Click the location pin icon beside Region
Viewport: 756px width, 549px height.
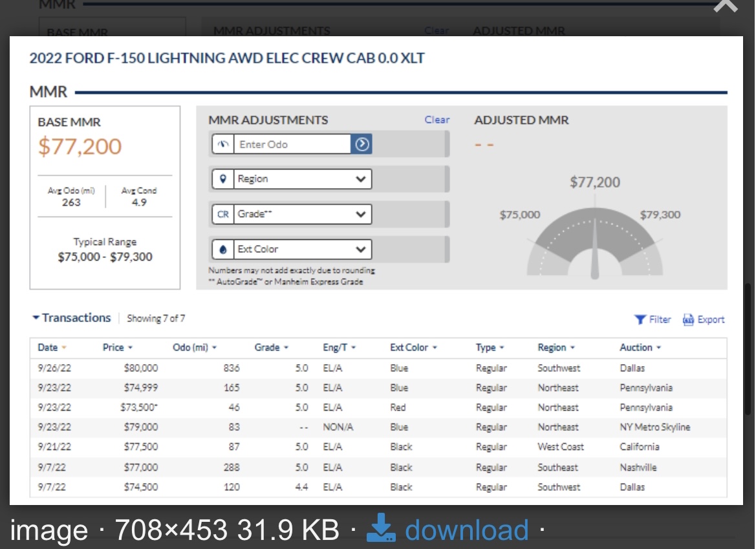click(x=222, y=179)
